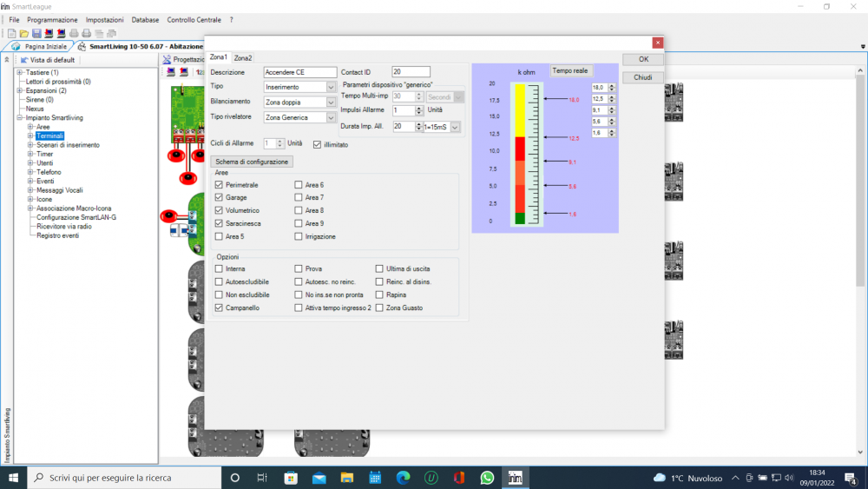Click the first print icon in toolbar
Screen dimensions: 868x489
[x=74, y=33]
